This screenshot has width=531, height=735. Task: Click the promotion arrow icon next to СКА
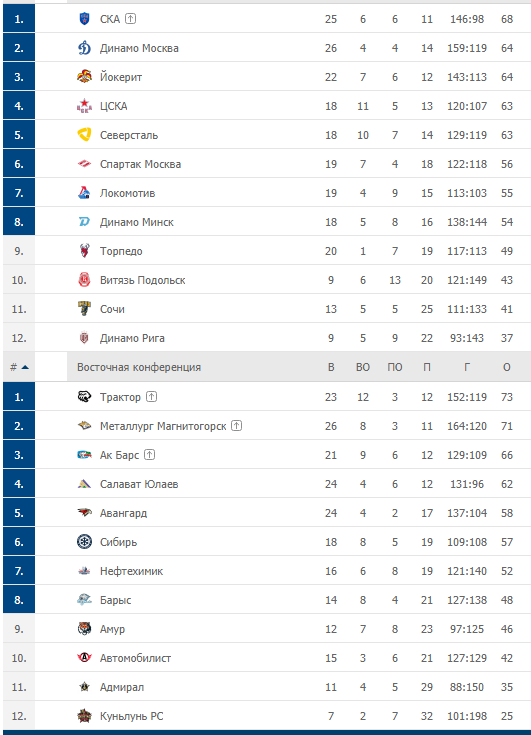point(131,19)
